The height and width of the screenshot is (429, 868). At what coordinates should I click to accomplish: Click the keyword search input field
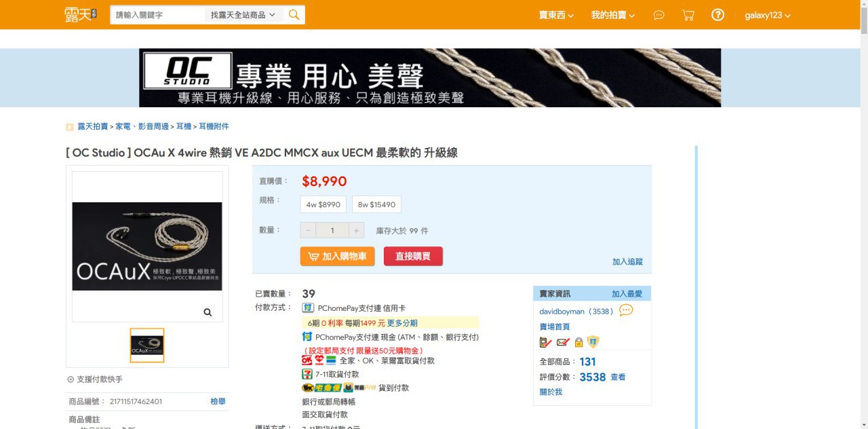point(157,15)
